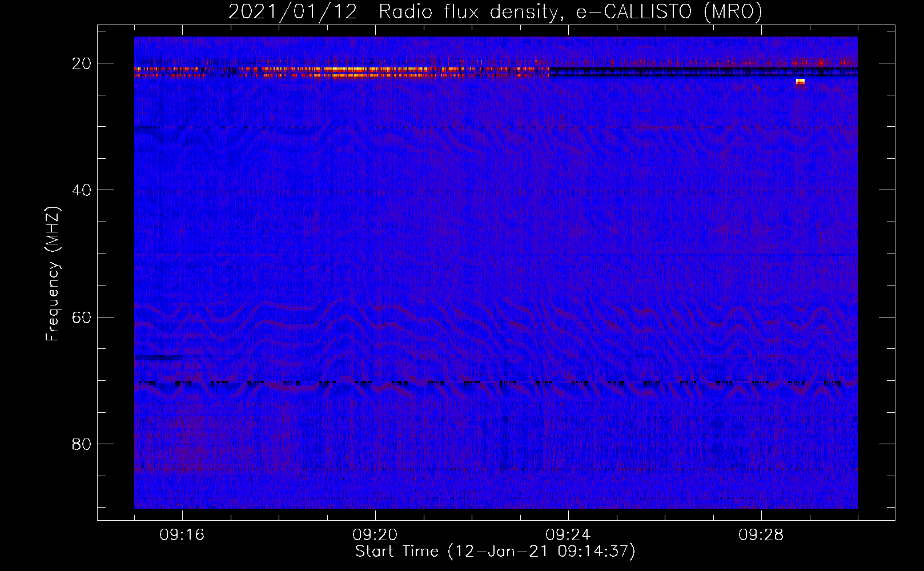
Task: Click the 60 MHz frequency tick label
Action: click(x=82, y=317)
